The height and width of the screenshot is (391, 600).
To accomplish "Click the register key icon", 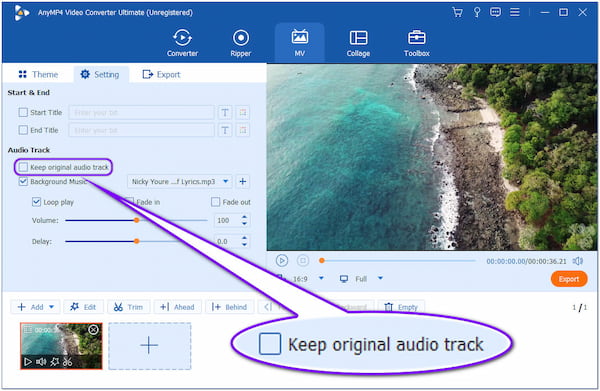I will pos(477,12).
